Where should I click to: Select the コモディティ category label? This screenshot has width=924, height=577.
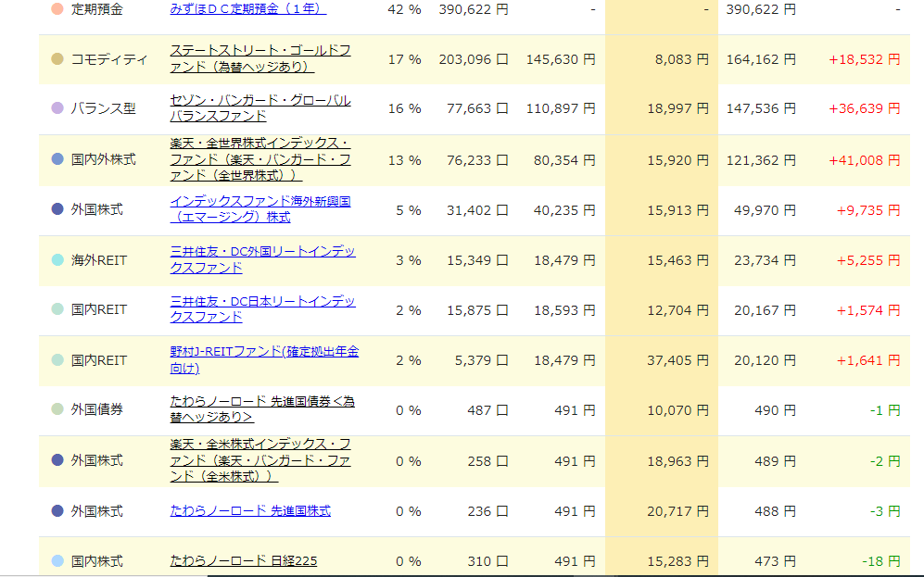(109, 59)
